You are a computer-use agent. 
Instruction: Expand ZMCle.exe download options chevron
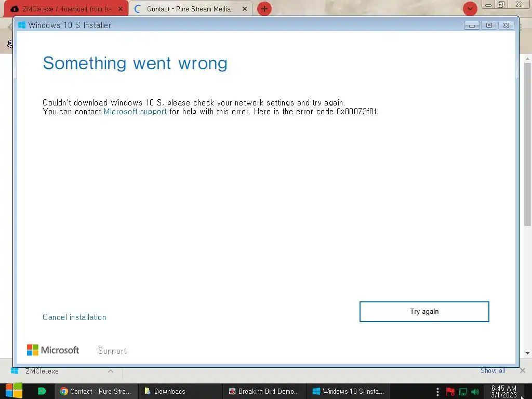[x=111, y=371]
